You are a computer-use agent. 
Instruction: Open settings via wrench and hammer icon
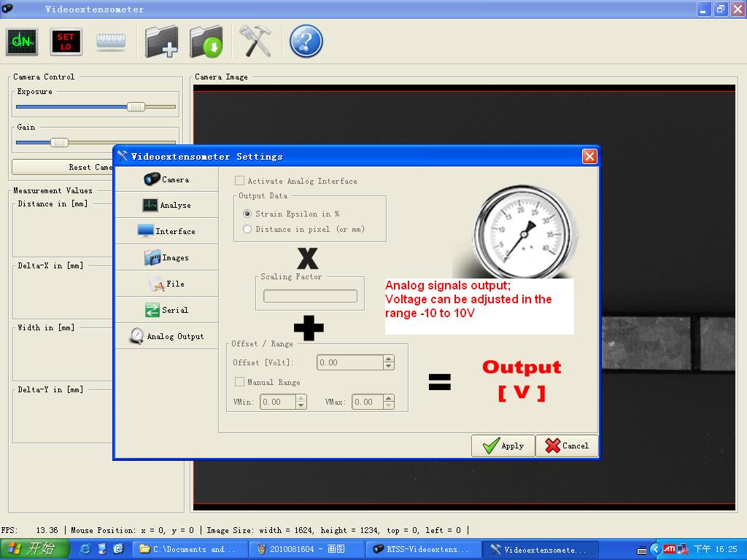(x=255, y=42)
